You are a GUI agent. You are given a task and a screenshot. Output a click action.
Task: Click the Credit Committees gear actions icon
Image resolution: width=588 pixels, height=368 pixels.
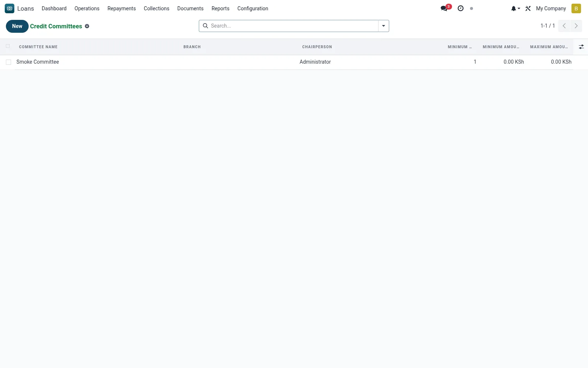[x=87, y=26]
